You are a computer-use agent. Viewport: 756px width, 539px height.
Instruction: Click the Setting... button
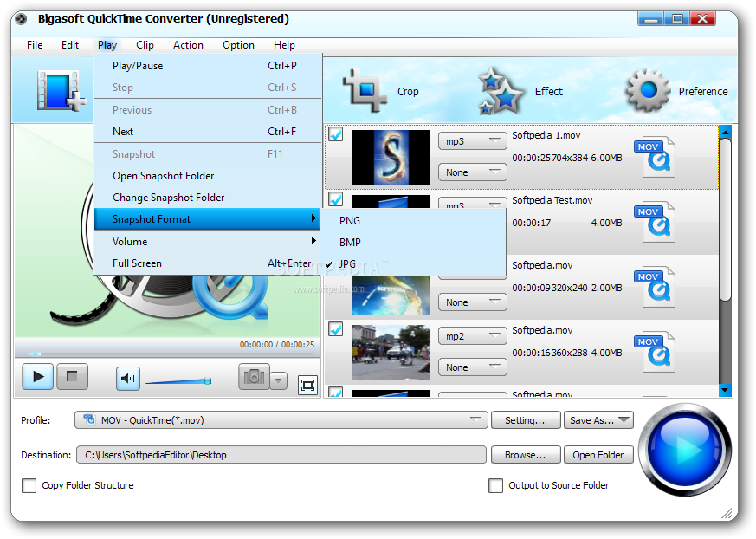point(526,419)
